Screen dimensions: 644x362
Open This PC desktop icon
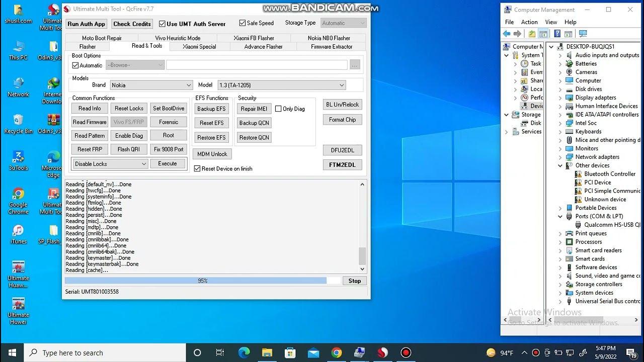[x=18, y=50]
